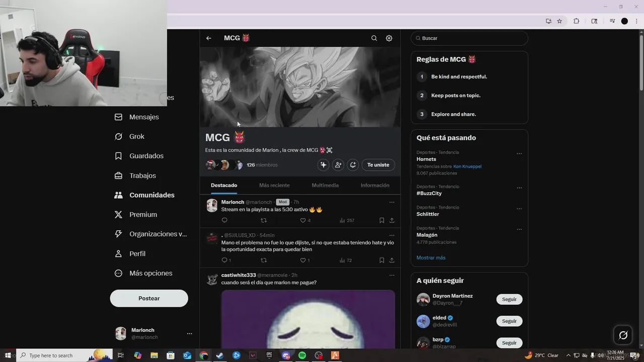
Task: View analytics of Marlonch's post showing 257
Action: pos(347,220)
